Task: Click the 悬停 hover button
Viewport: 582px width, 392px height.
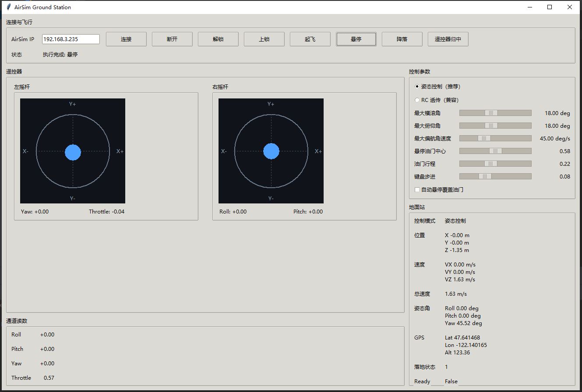Action: [x=356, y=39]
